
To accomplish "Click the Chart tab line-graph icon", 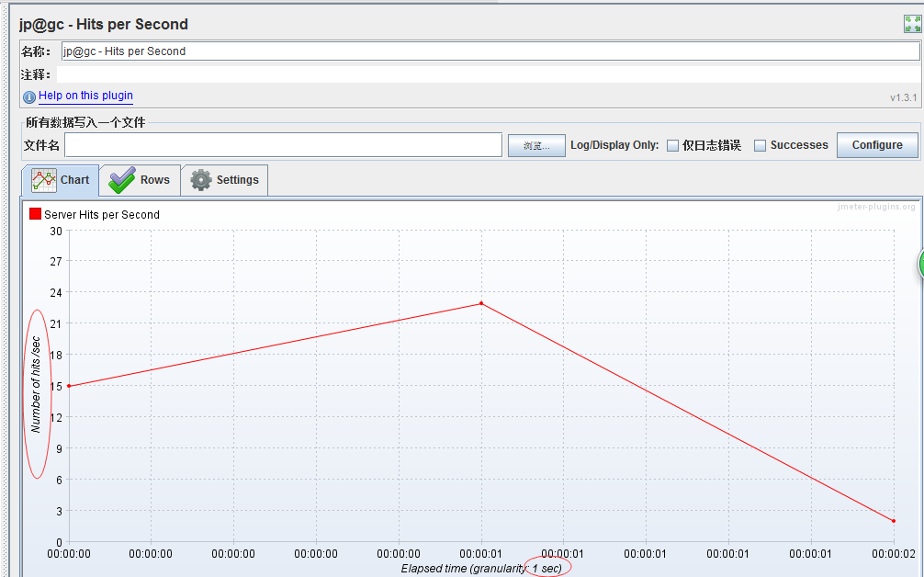I will click(x=44, y=180).
